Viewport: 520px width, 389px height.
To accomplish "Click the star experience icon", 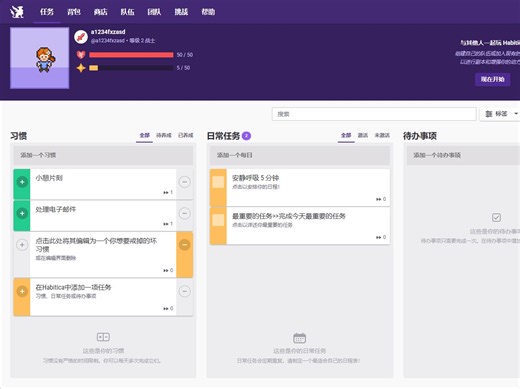I will [81, 68].
